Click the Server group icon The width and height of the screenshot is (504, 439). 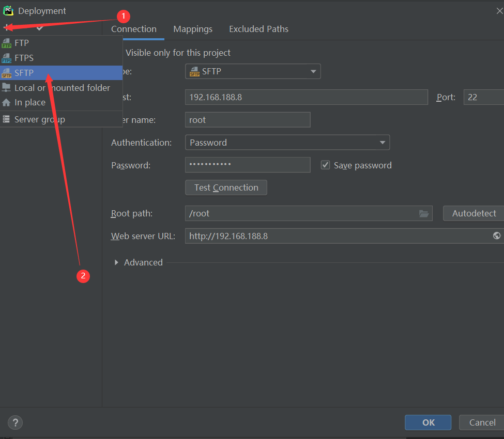(6, 119)
